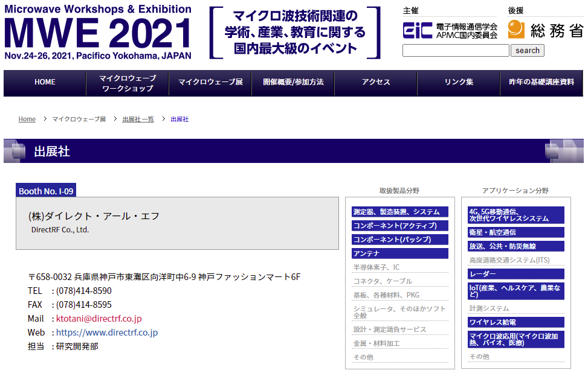Select マイクロ波応用 application field
The width and height of the screenshot is (588, 376).
click(x=516, y=340)
